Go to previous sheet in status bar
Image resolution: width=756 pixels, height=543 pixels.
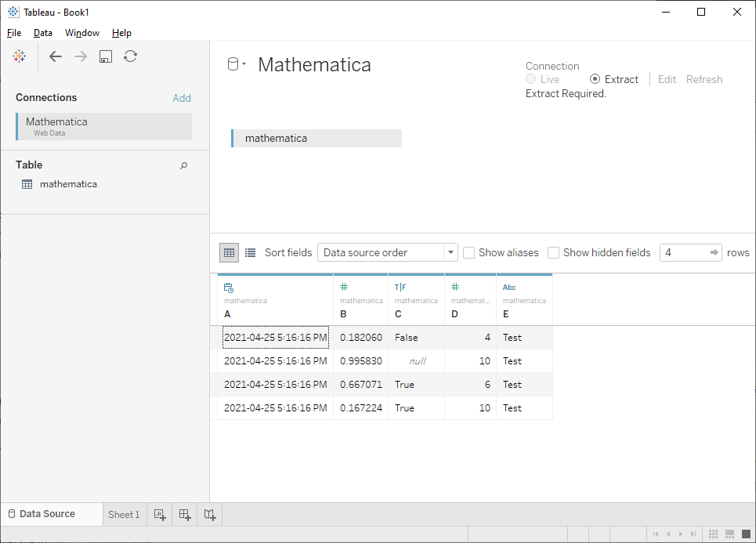click(668, 534)
